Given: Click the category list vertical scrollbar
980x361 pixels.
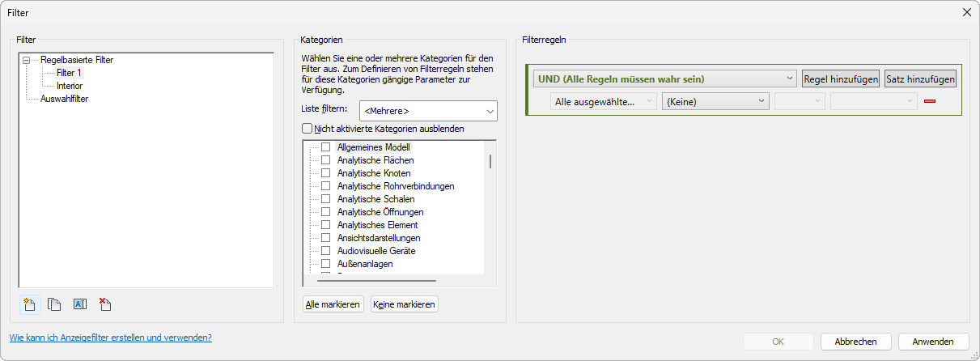Looking at the screenshot, I should click(x=490, y=162).
